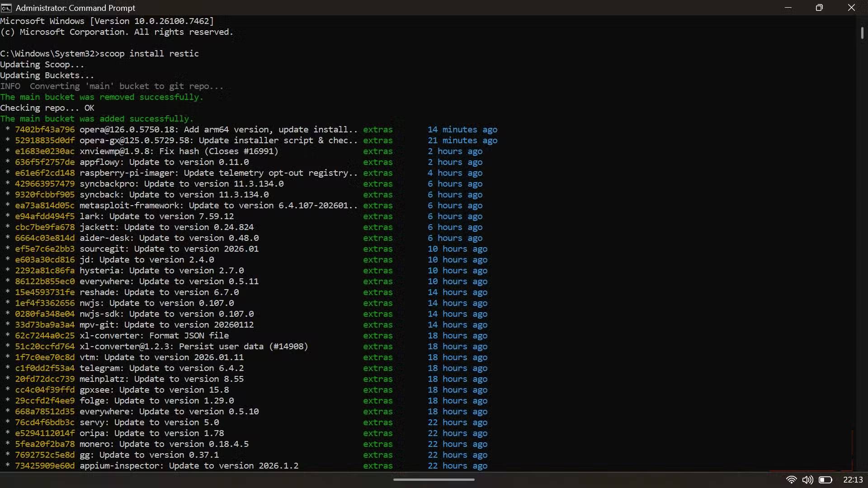Select the commit hash 7402bf43a76
Screen dimensions: 868x488
(x=44, y=130)
